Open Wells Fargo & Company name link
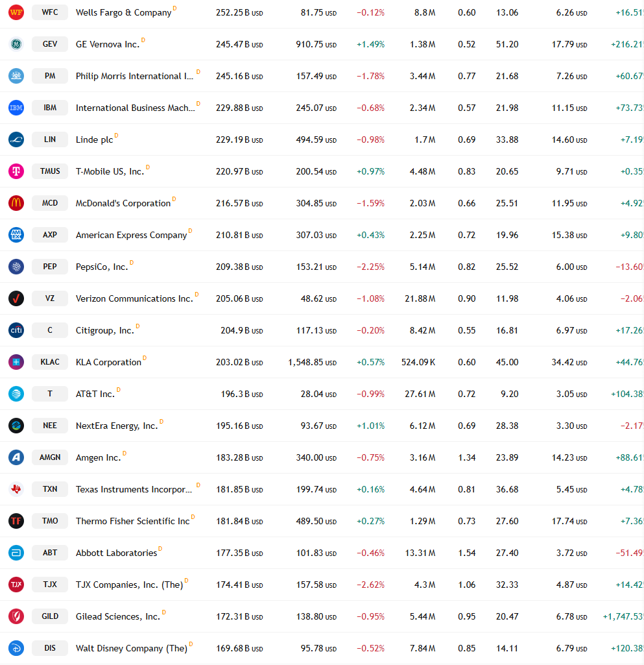 point(123,13)
